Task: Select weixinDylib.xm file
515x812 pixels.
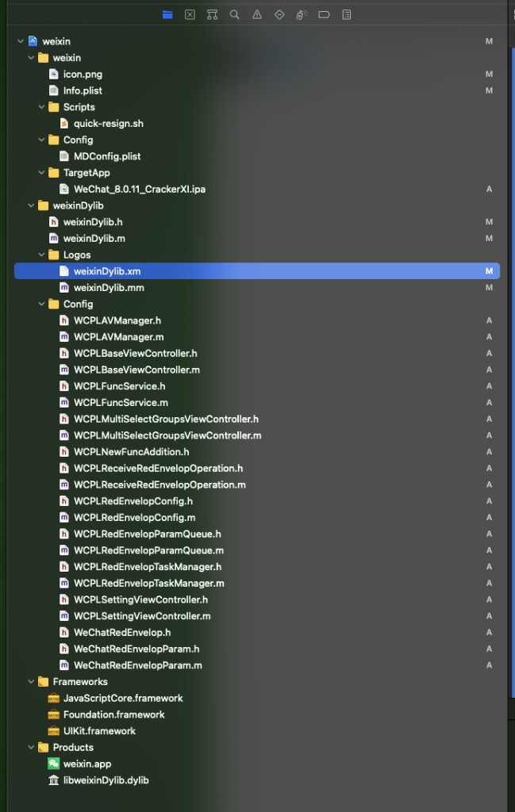Action: tap(106, 271)
